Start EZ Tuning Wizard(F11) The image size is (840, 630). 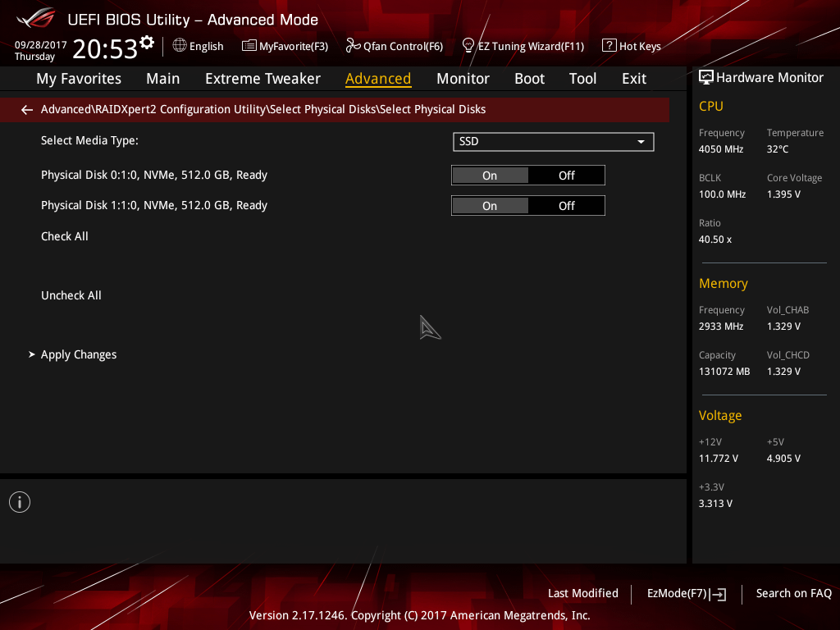[531, 47]
